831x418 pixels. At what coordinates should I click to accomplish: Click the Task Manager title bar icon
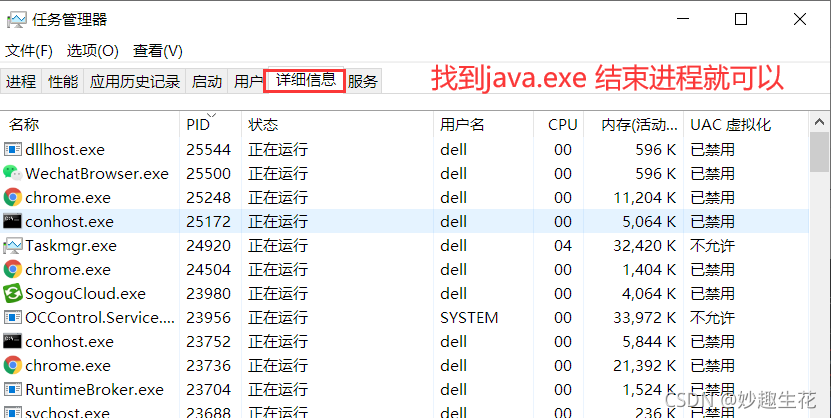tap(16, 20)
